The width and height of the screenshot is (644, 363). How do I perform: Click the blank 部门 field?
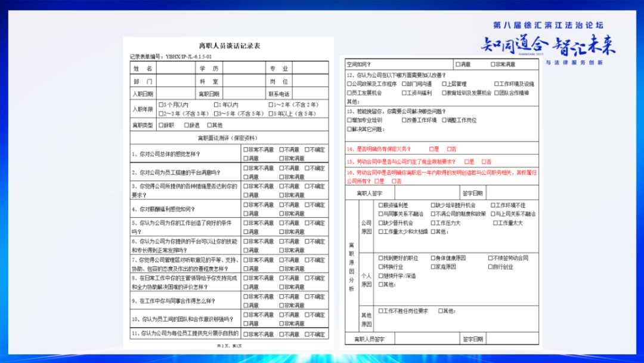tap(176, 81)
